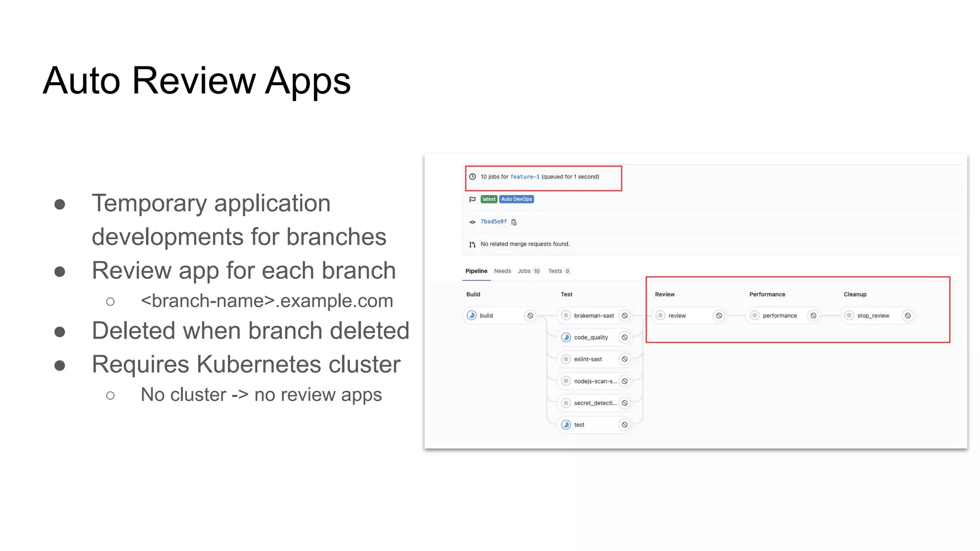
Task: Cancel the eslint-sast job
Action: pyautogui.click(x=624, y=359)
